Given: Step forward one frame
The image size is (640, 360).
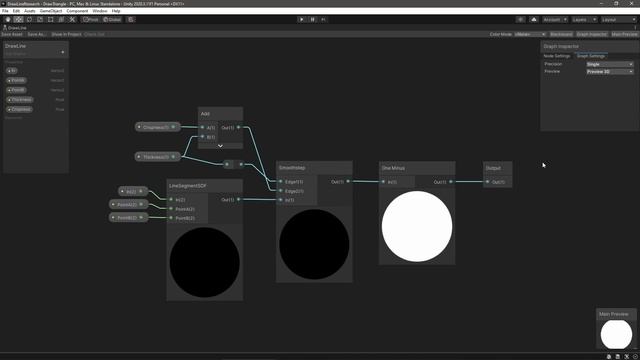Looking at the screenshot, I should (x=323, y=20).
